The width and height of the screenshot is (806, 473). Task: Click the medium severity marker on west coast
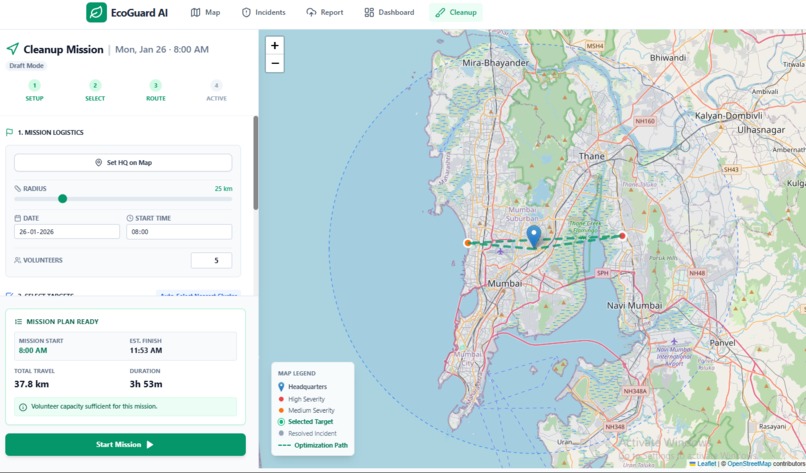coord(467,243)
